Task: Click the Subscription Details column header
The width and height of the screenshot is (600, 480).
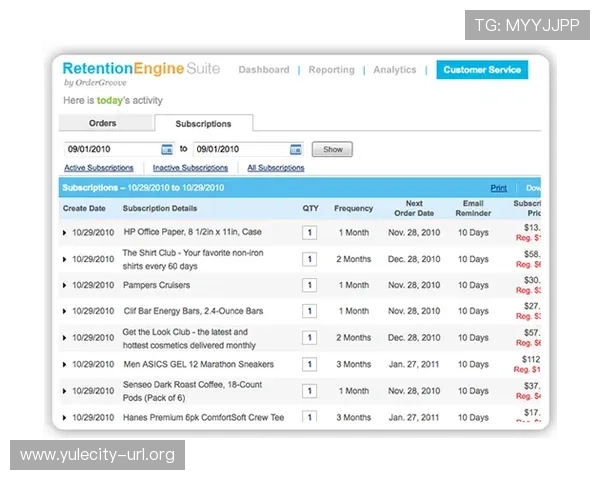Action: [160, 208]
